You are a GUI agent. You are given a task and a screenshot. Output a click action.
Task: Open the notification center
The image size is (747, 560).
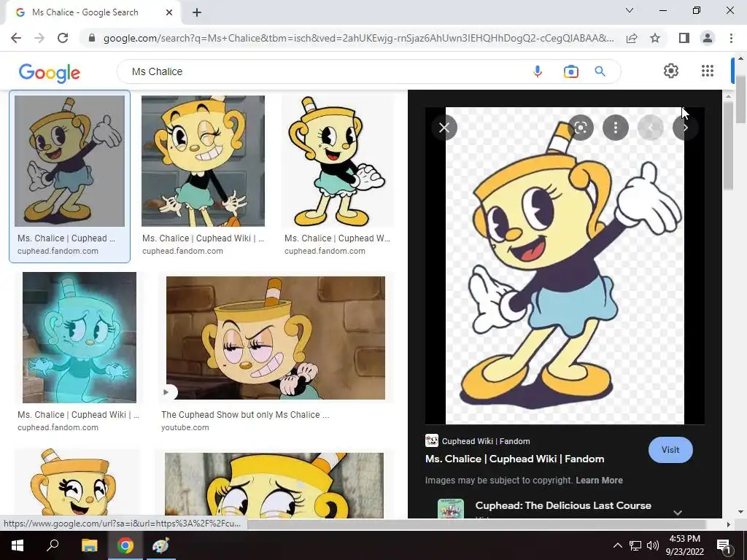[x=724, y=545]
